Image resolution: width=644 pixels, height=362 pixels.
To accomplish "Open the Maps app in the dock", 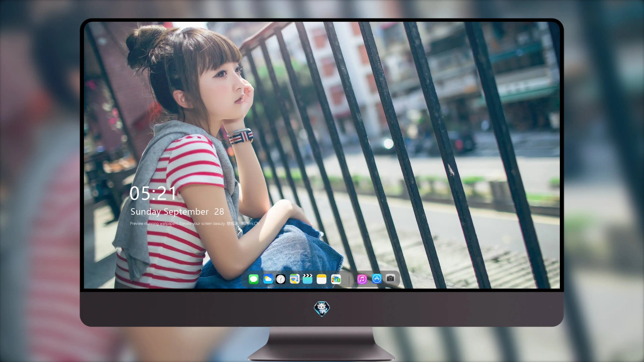I will (x=294, y=279).
